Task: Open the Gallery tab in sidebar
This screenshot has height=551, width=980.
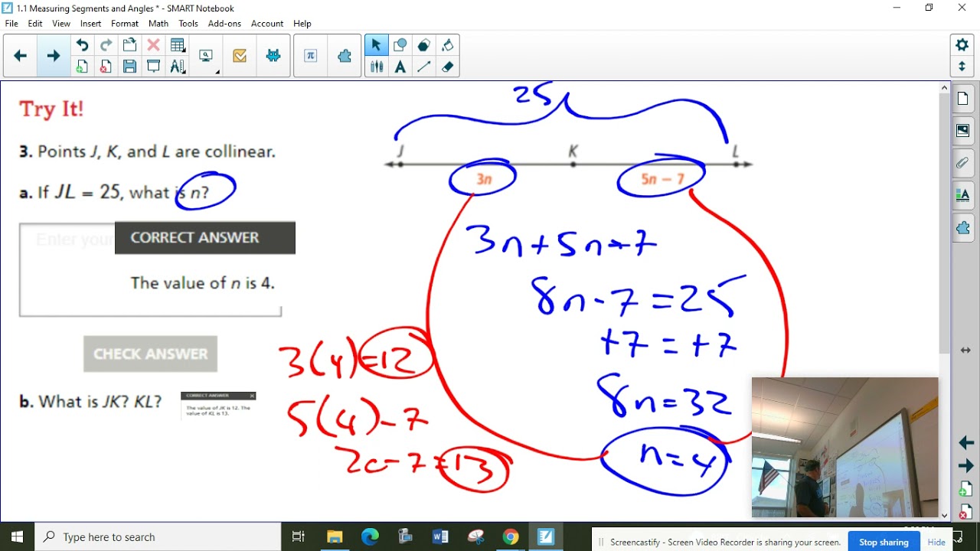Action: coord(963,131)
